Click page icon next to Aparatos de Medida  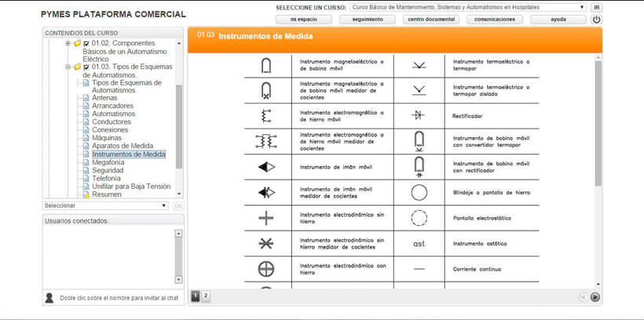pos(86,146)
